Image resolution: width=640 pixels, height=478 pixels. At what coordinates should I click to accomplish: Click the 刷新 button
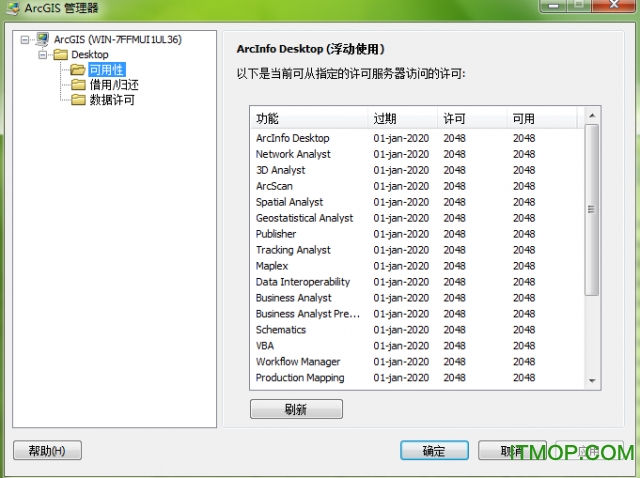click(296, 409)
